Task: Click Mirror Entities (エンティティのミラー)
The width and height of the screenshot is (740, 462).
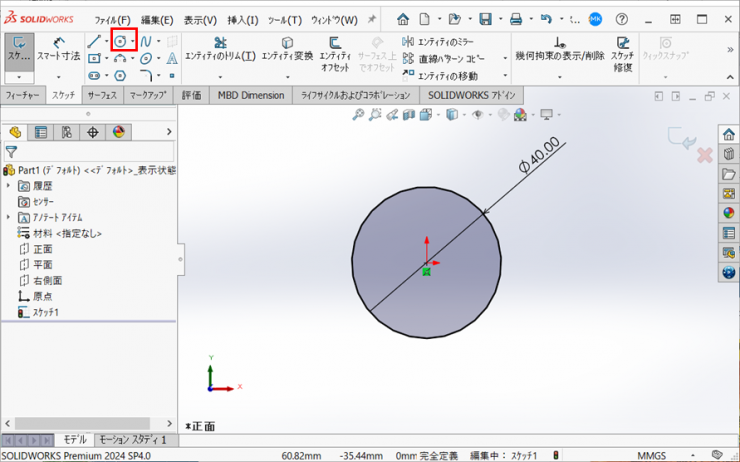Action: coord(440,41)
